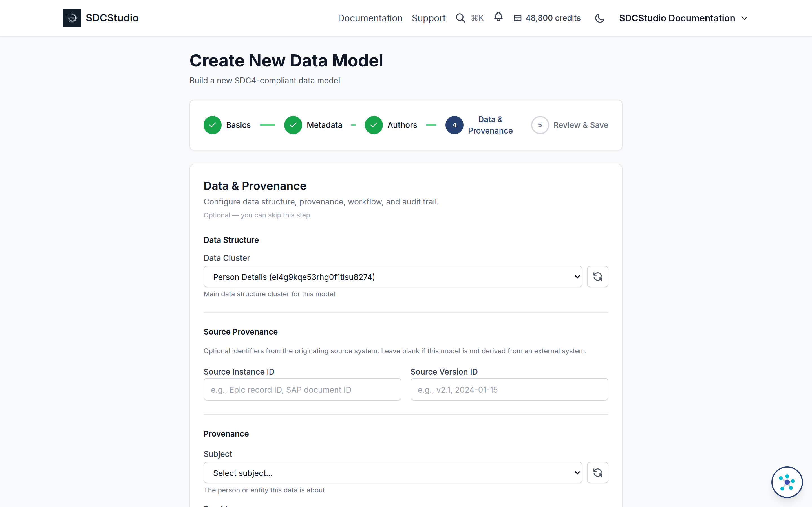812x507 pixels.
Task: Open the Support link
Action: (x=429, y=18)
